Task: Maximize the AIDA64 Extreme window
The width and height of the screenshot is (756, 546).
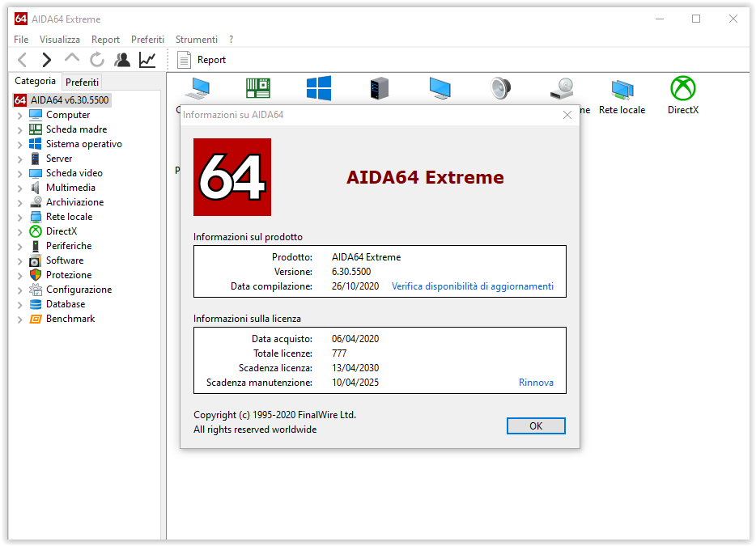Action: (696, 19)
